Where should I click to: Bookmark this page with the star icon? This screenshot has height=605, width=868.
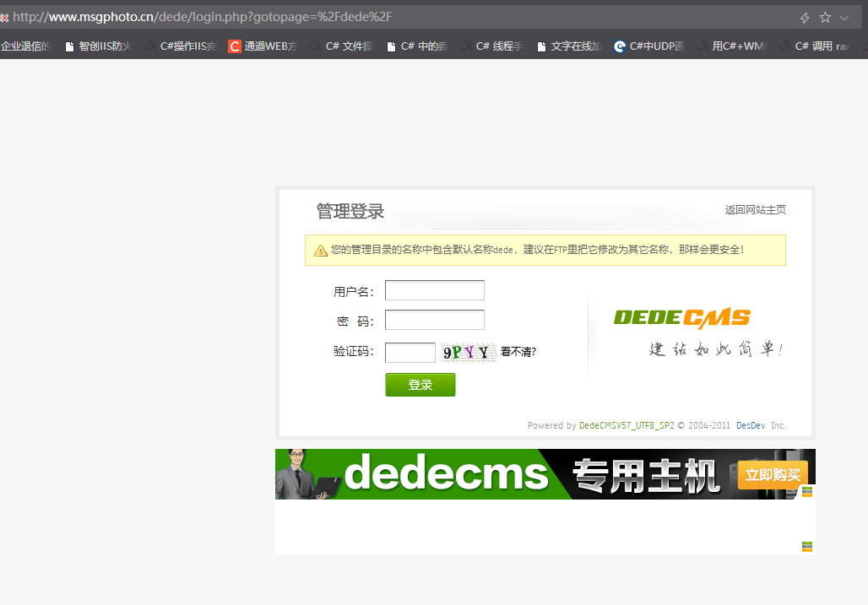click(825, 18)
